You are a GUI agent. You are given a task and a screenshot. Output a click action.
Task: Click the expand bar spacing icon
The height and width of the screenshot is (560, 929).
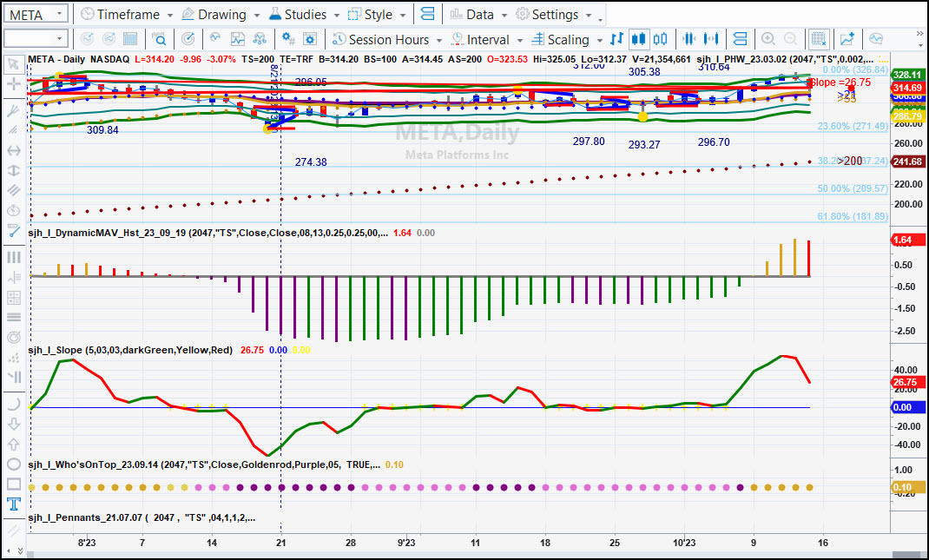click(x=711, y=39)
